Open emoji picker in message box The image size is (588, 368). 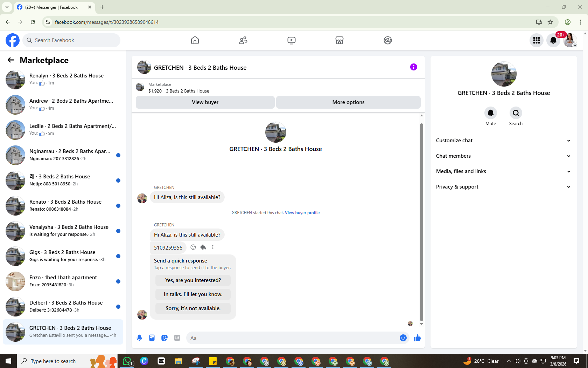(x=403, y=338)
